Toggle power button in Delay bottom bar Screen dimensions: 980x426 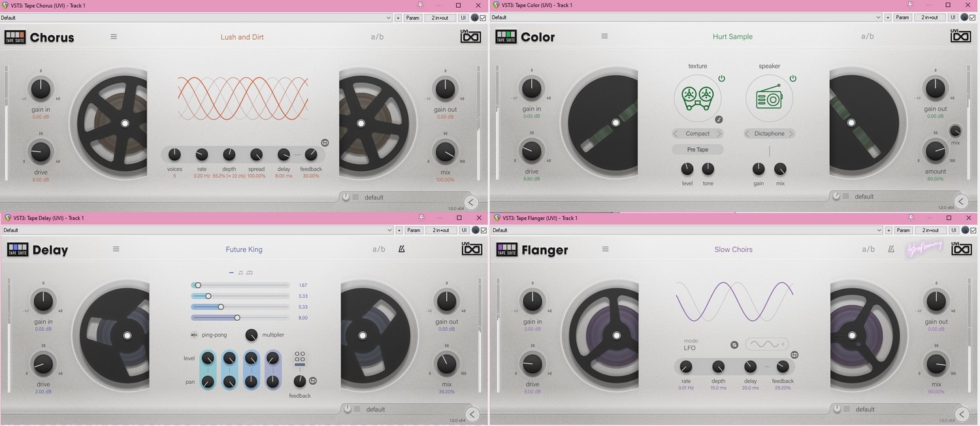pyautogui.click(x=348, y=409)
